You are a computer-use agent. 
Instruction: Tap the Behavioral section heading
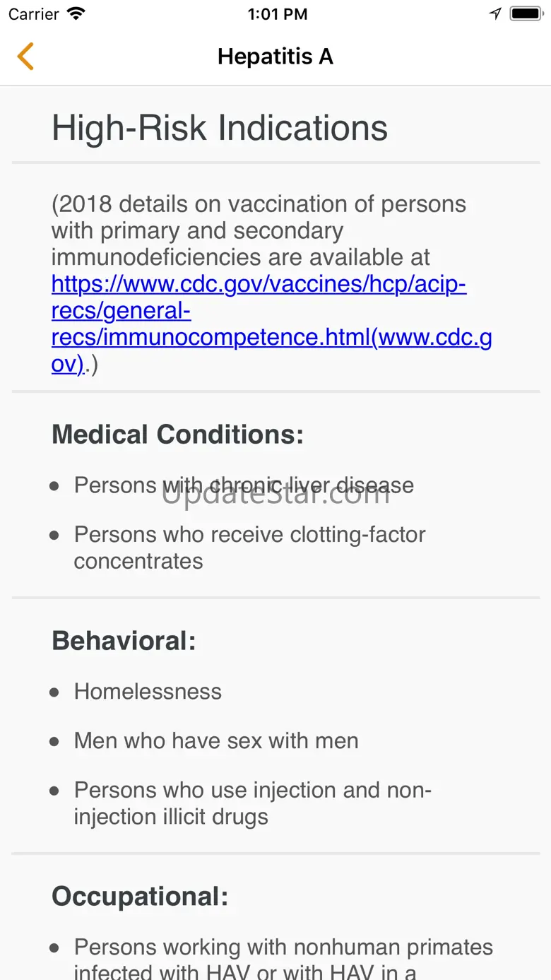pyautogui.click(x=124, y=641)
